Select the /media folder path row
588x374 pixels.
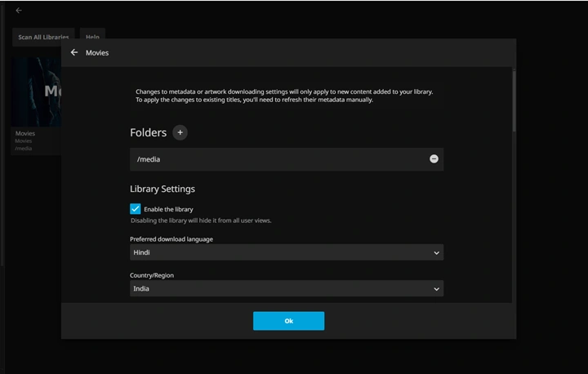point(287,159)
